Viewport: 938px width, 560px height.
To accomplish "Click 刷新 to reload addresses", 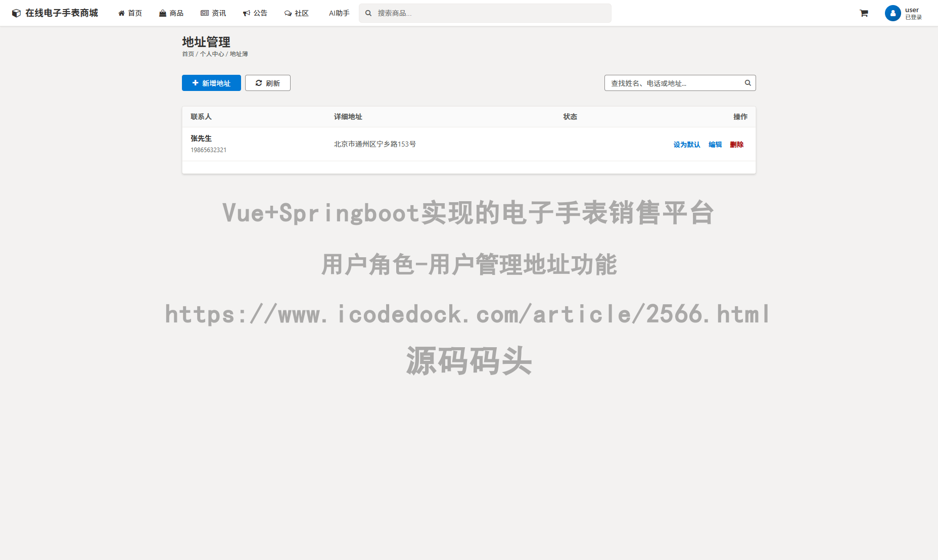I will [x=268, y=83].
